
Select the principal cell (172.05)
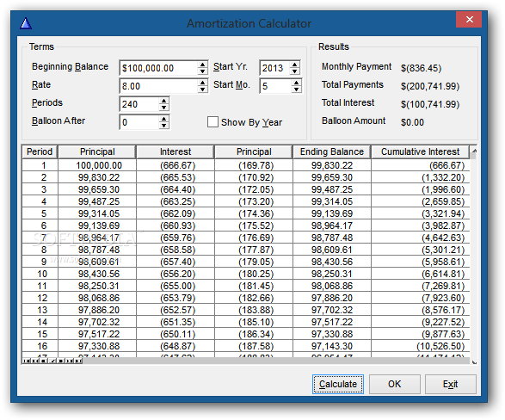254,189
